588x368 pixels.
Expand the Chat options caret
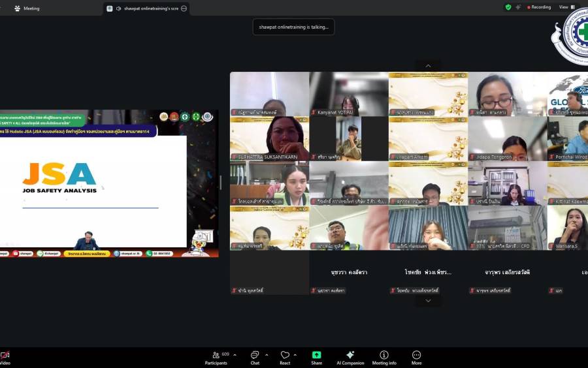(267, 355)
